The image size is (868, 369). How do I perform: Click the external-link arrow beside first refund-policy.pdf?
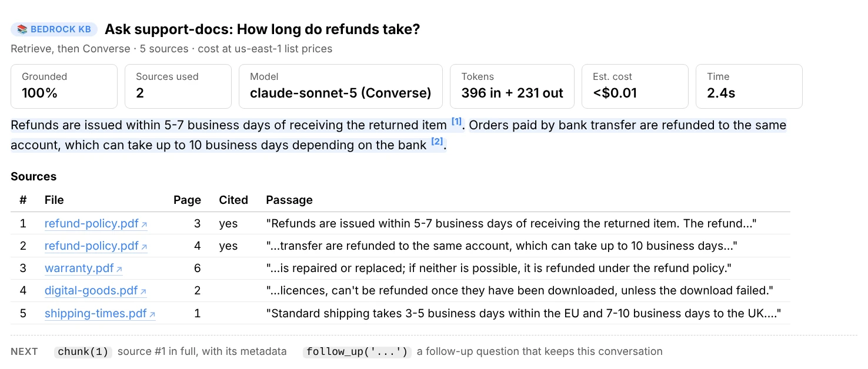pos(144,224)
